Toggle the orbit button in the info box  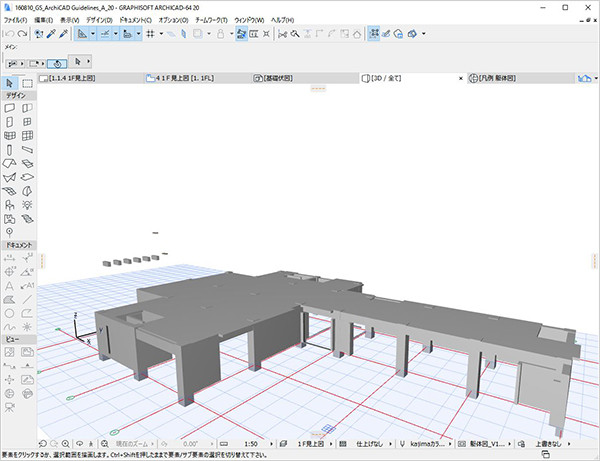(57, 64)
